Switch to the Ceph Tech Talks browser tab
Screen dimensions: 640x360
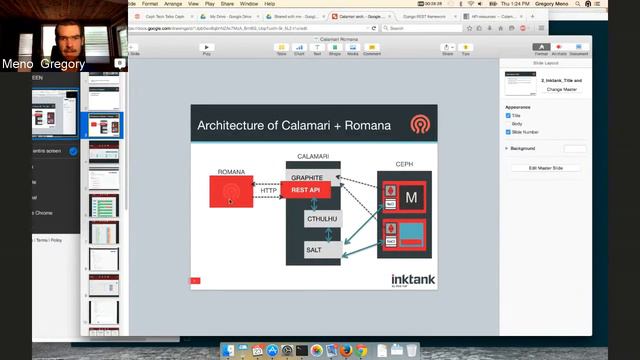pyautogui.click(x=164, y=16)
